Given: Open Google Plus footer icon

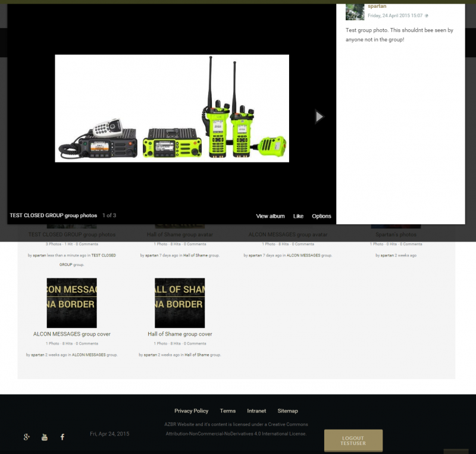Looking at the screenshot, I should pos(27,437).
